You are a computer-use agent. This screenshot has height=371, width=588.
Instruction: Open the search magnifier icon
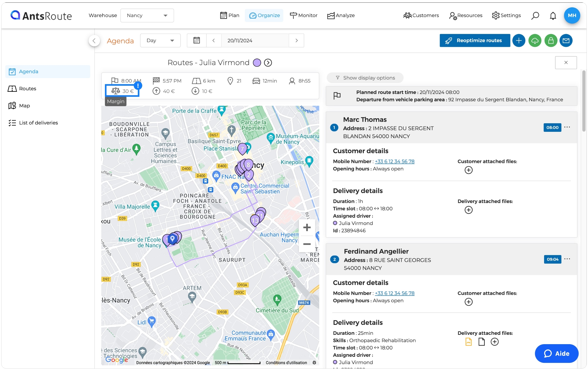pyautogui.click(x=535, y=16)
